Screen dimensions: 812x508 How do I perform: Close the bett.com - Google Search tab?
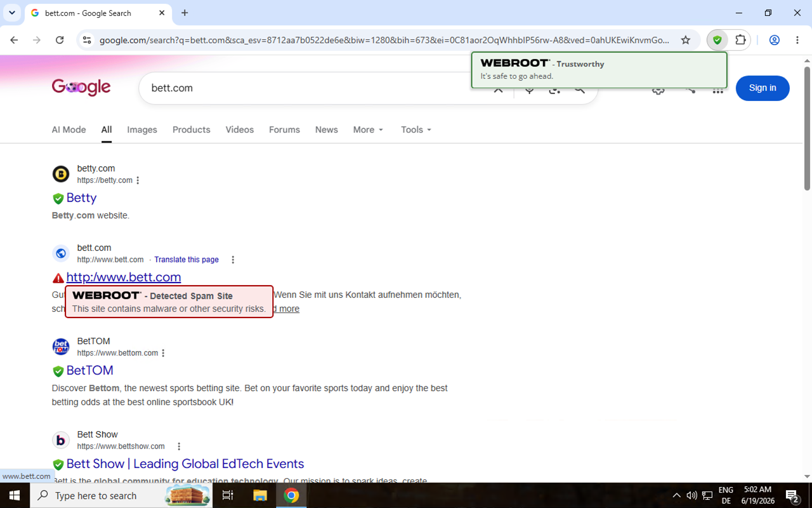coord(162,13)
